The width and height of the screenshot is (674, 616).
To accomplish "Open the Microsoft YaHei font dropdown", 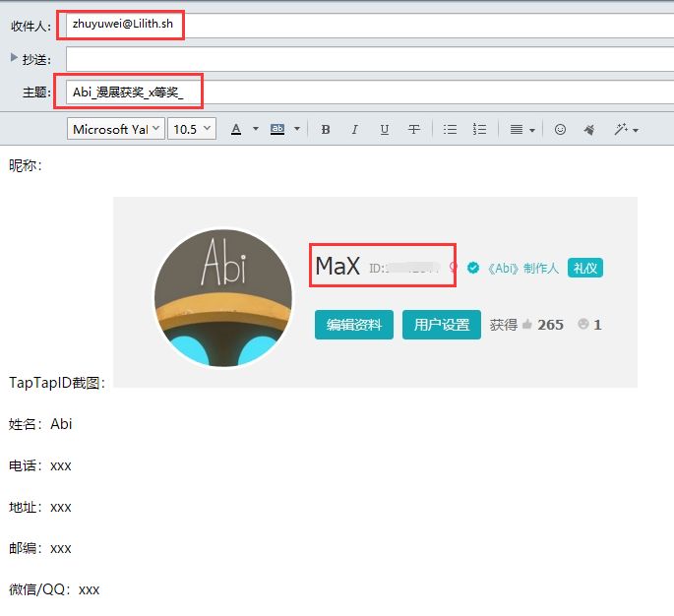I will pos(116,129).
